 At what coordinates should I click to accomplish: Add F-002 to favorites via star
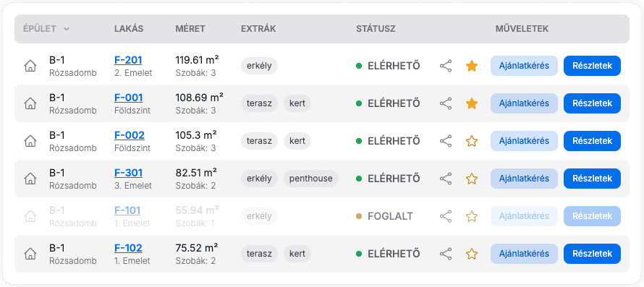tap(472, 141)
